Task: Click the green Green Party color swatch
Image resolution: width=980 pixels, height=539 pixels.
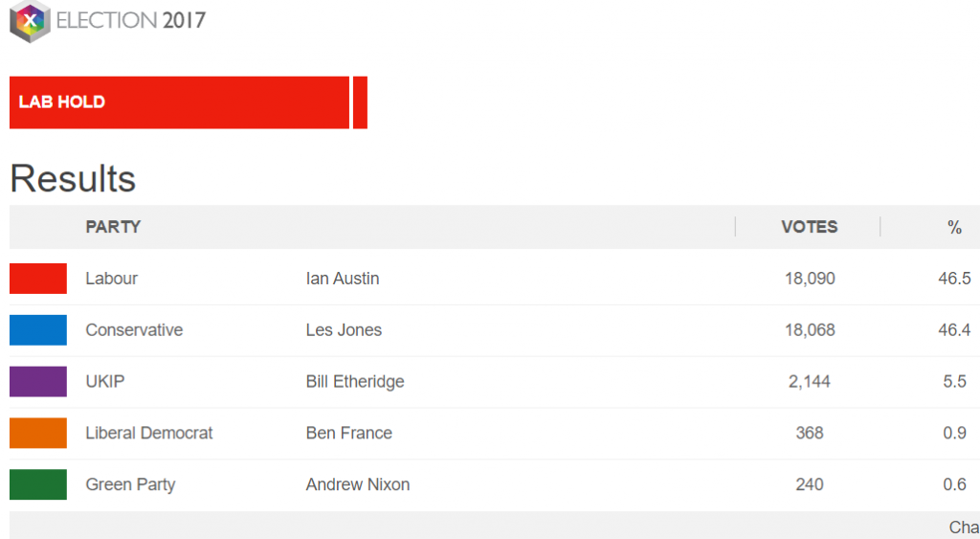Action: 38,484
